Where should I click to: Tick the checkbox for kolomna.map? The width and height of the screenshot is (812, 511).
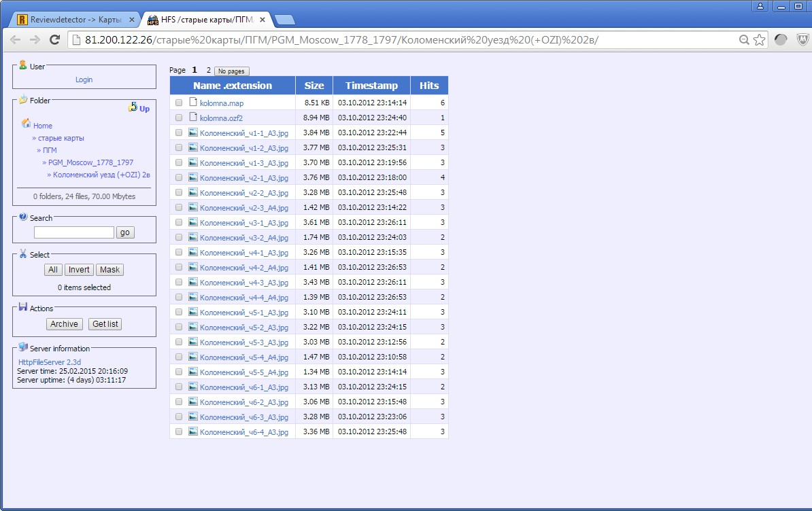point(179,103)
